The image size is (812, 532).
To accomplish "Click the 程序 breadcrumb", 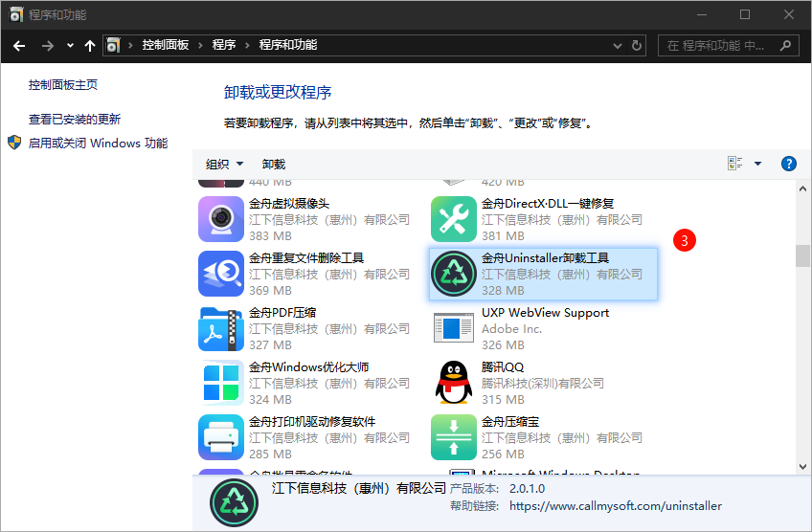I will 224,45.
